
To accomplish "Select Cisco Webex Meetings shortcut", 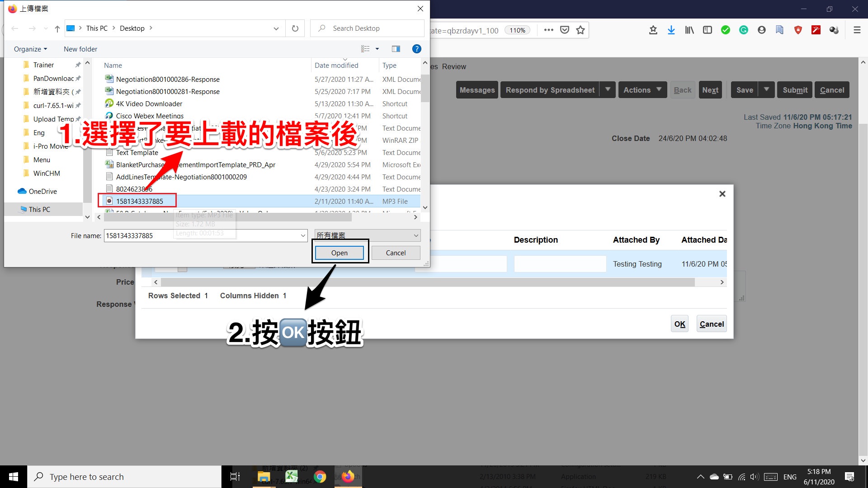I will click(x=150, y=116).
